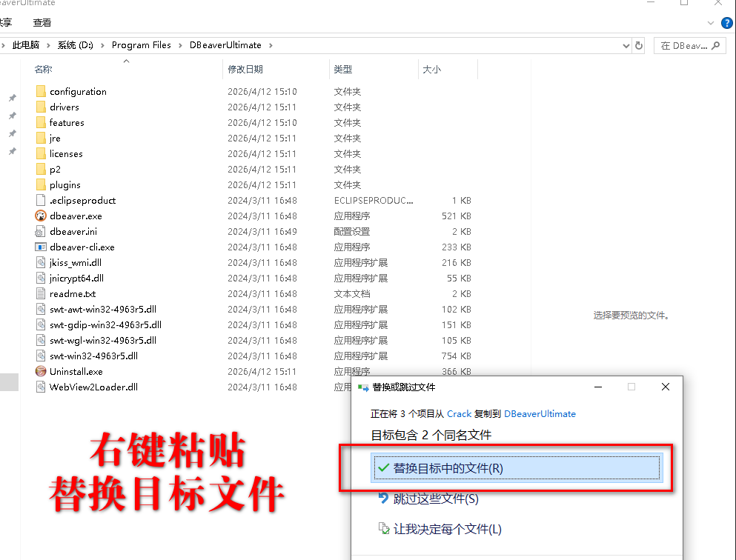Select the swt-win32-4963r5.dll file name
The image size is (736, 560).
(x=93, y=356)
